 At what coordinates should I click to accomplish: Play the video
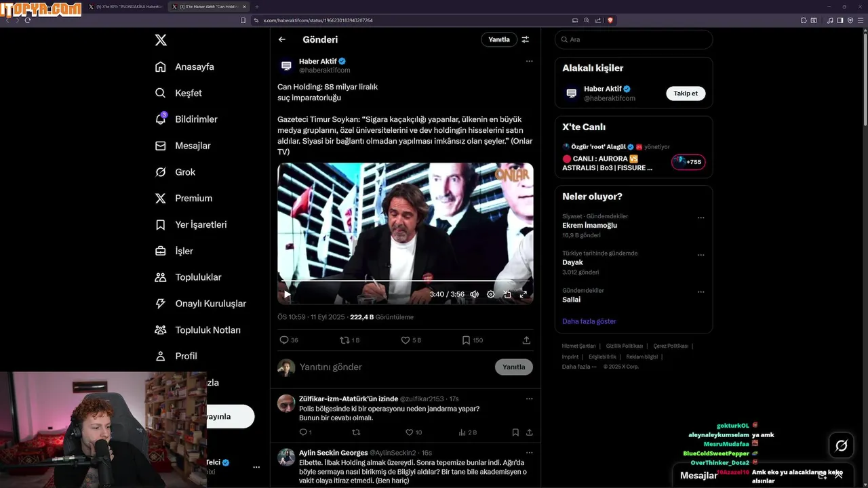pyautogui.click(x=287, y=294)
